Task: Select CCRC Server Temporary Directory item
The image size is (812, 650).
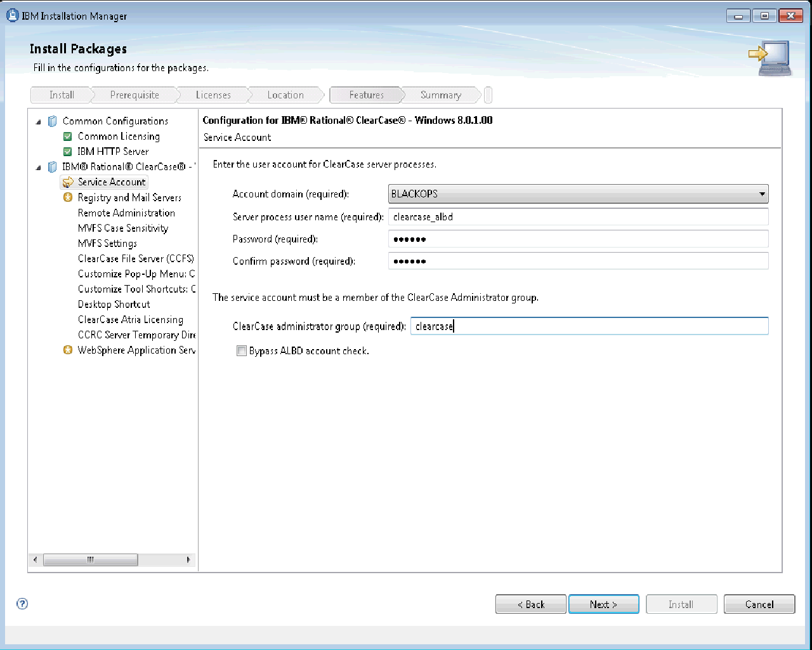Action: [x=136, y=335]
